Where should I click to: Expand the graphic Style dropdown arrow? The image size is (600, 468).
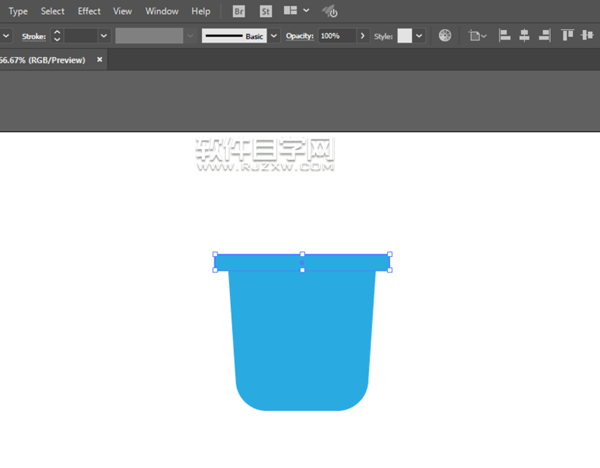tap(419, 35)
